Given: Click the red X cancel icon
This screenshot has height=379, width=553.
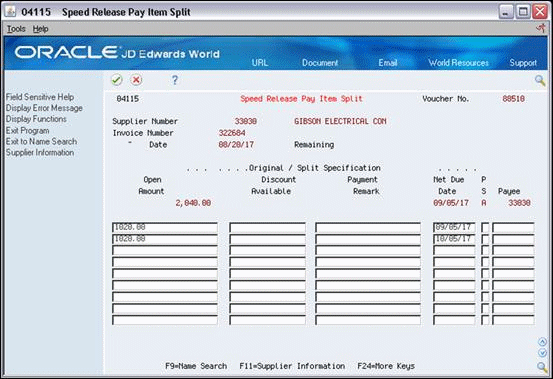Looking at the screenshot, I should tap(136, 80).
